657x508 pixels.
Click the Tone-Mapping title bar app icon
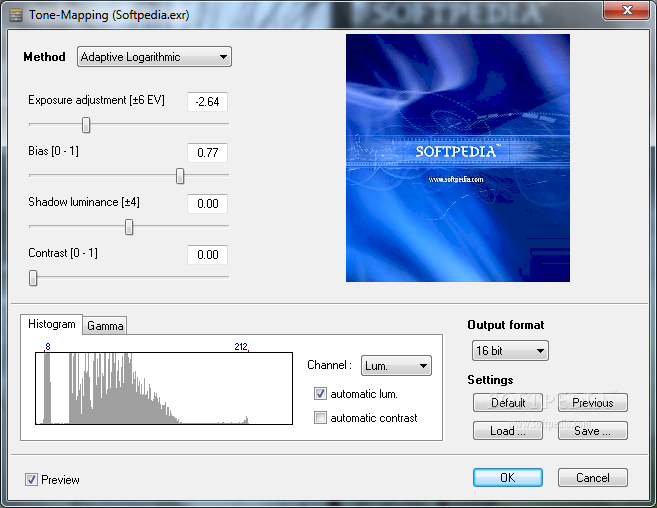(x=16, y=15)
